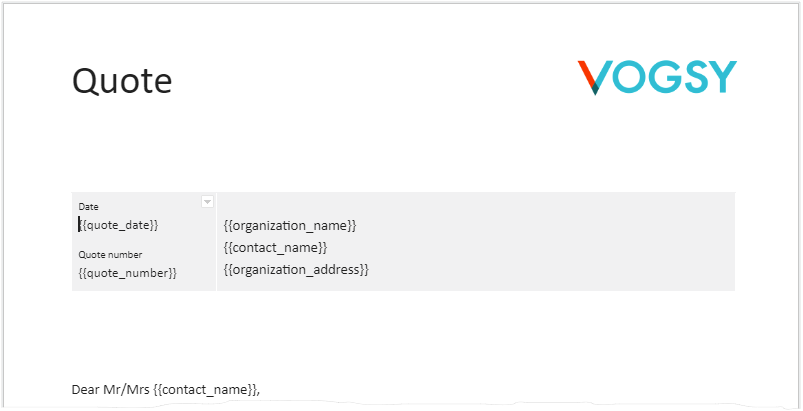This screenshot has width=803, height=411.
Task: Open the dropdown arrow in the Date cell
Action: 207,202
